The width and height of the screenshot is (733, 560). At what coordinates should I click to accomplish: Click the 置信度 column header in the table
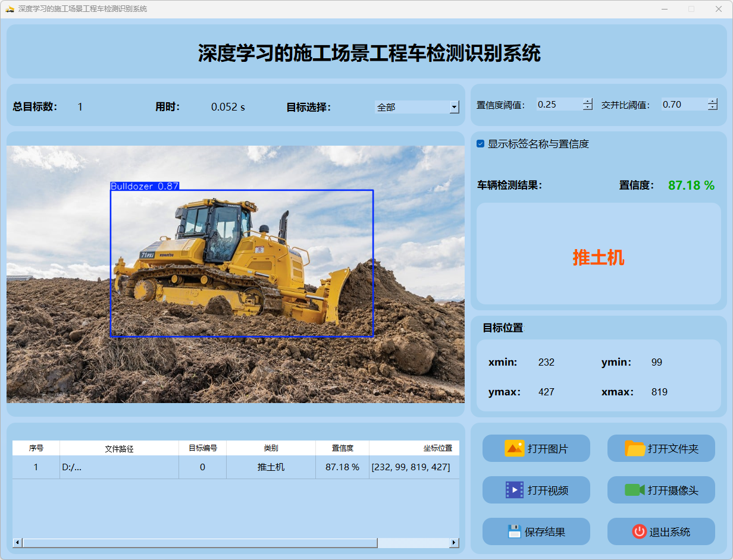pos(342,448)
